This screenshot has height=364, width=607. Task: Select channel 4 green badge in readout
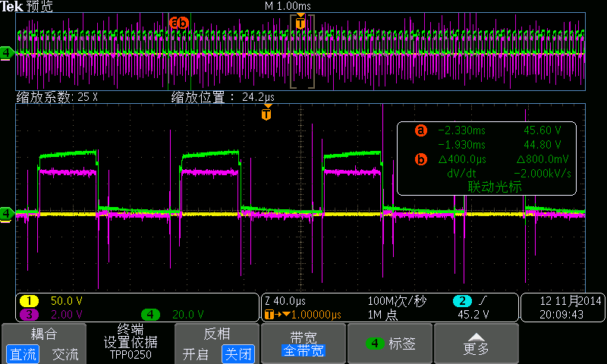150,314
